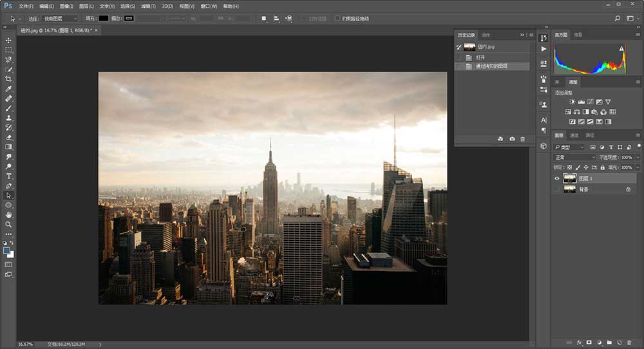Open the 选择 active layers dropdown
Image resolution: width=644 pixels, height=349 pixels.
tap(60, 19)
